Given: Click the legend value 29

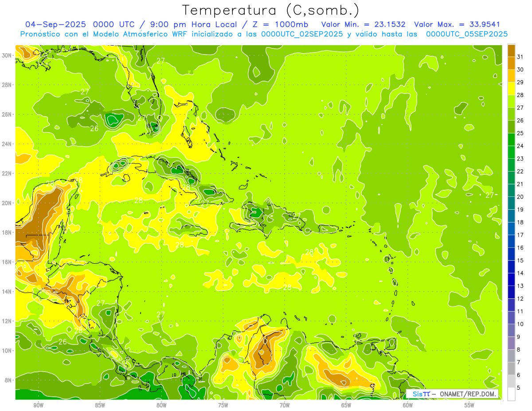Looking at the screenshot, I should point(520,82).
